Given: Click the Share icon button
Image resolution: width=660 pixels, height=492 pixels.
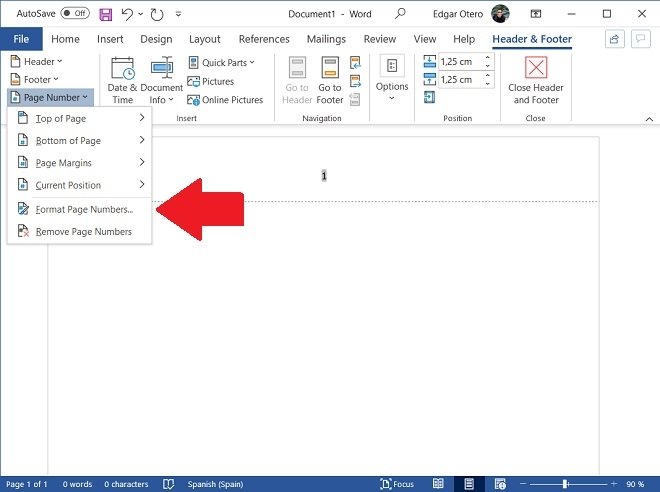Looking at the screenshot, I should pos(615,39).
